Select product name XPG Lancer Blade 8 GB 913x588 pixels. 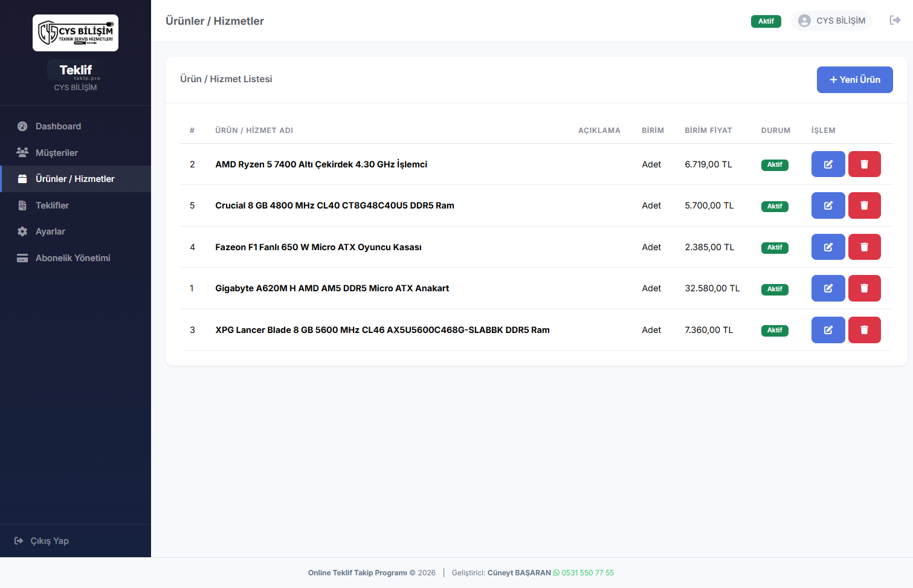[x=382, y=330]
